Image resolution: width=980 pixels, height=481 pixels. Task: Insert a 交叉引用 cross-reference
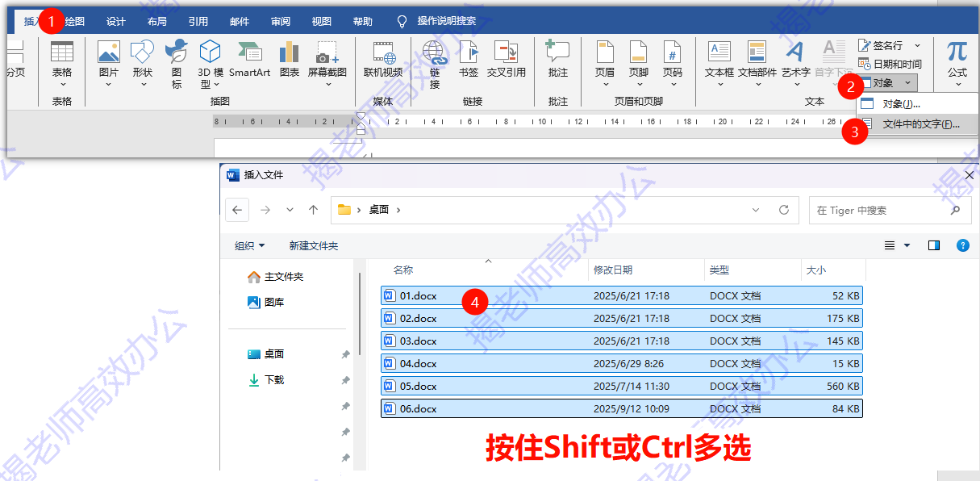506,58
